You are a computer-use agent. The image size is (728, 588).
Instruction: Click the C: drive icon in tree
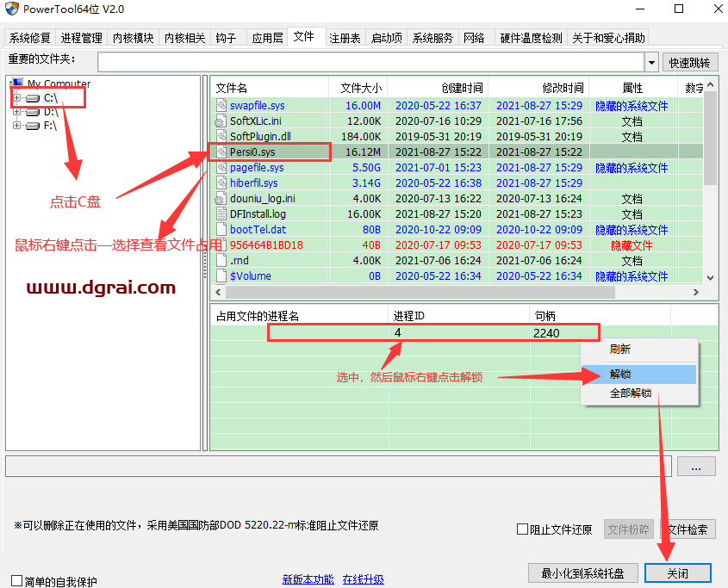pyautogui.click(x=33, y=98)
